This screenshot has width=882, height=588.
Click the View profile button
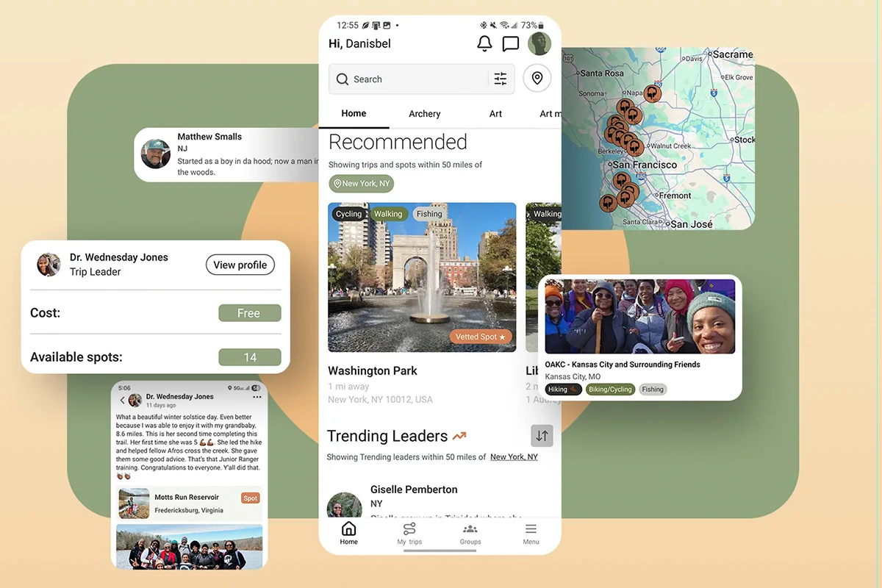point(240,265)
